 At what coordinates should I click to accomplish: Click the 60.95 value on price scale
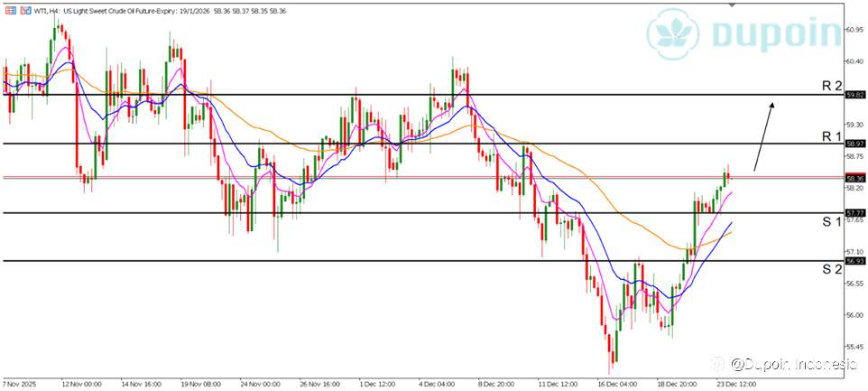coord(854,30)
